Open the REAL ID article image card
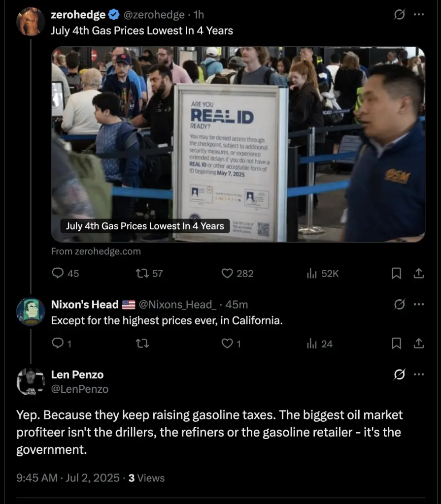The width and height of the screenshot is (441, 504). (x=238, y=144)
